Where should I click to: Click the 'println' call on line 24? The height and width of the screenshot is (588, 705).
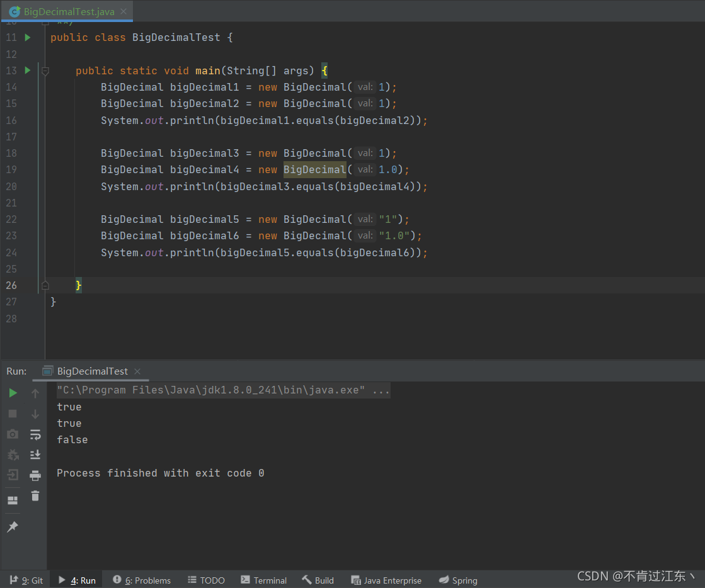coord(192,252)
